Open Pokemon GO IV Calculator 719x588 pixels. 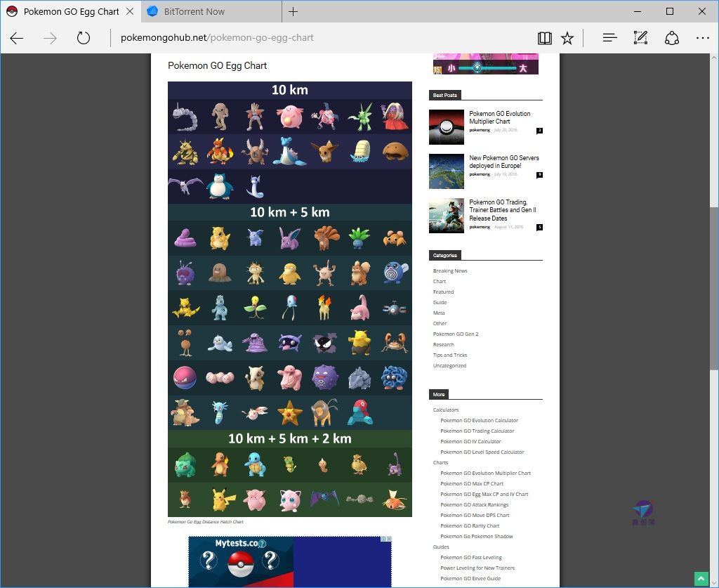[470, 441]
